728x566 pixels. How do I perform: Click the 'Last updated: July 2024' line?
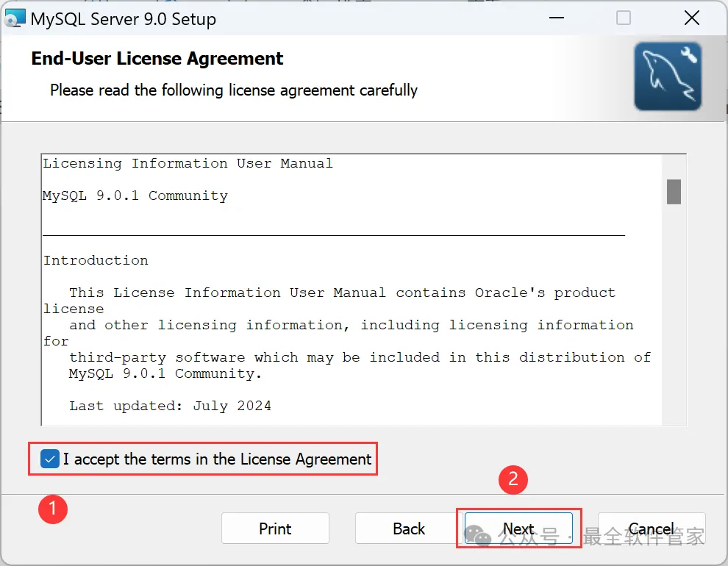pyautogui.click(x=171, y=406)
